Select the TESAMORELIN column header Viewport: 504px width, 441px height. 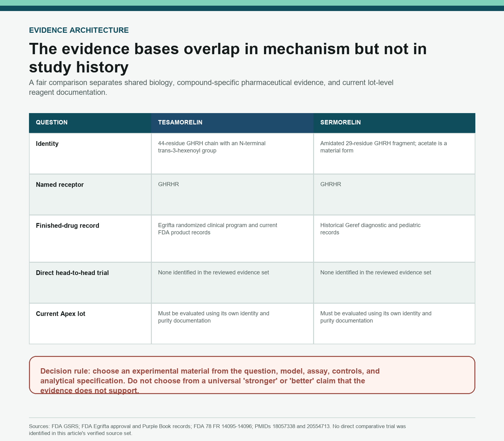point(232,123)
